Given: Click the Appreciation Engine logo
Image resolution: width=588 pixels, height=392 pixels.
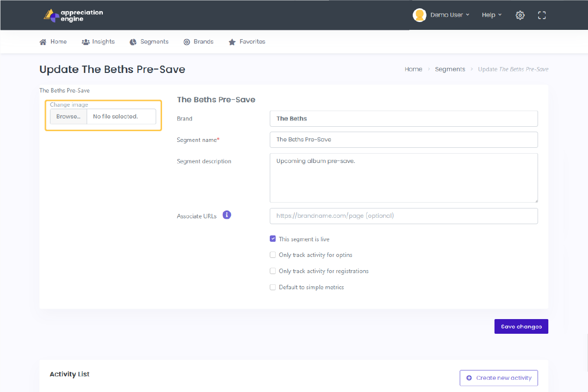Looking at the screenshot, I should pyautogui.click(x=73, y=15).
